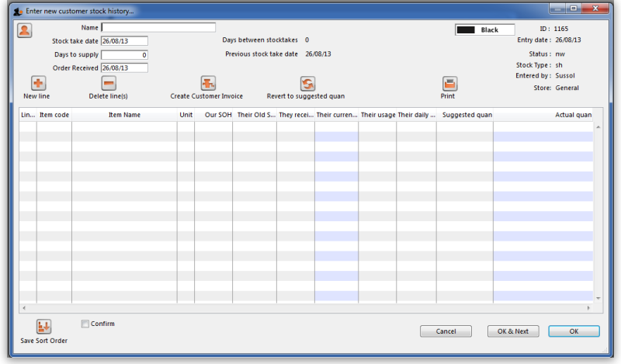Screen dimensions: 621x364
Task: Click the window title bar app icon
Action: 18,12
